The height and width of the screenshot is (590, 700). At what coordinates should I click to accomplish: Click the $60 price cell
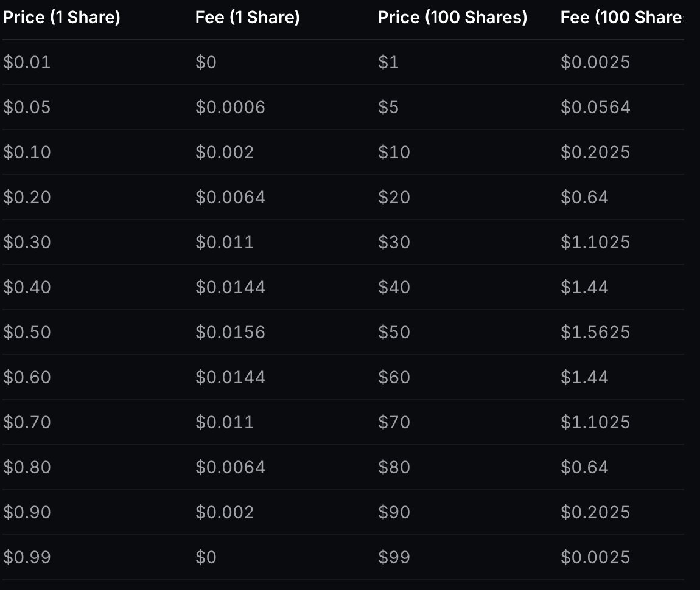point(394,378)
